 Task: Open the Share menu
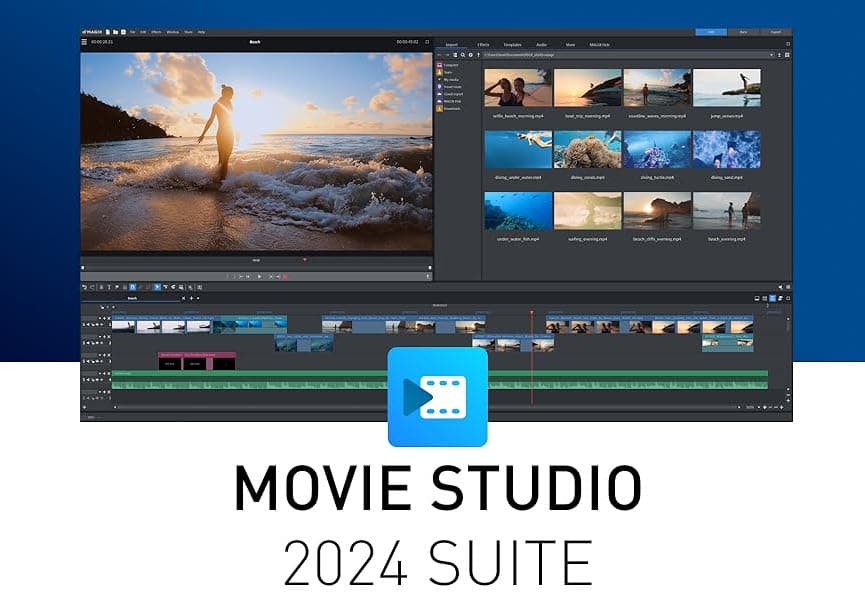(189, 32)
